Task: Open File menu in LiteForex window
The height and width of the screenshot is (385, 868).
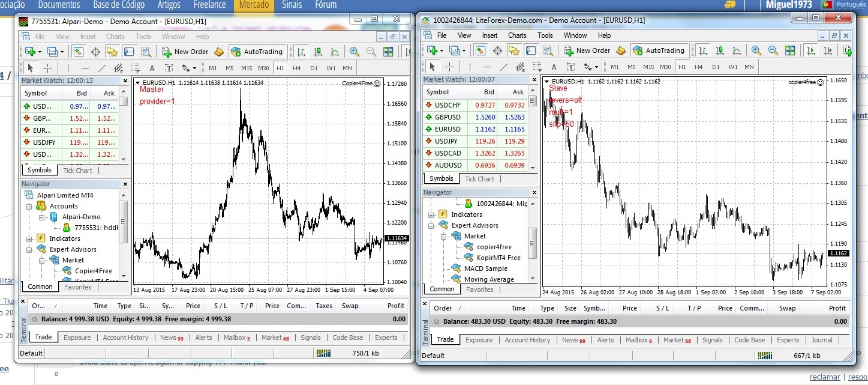Action: 441,35
